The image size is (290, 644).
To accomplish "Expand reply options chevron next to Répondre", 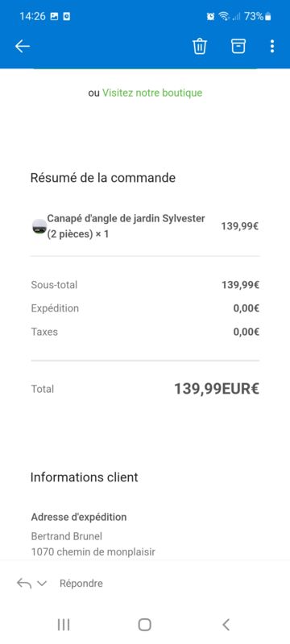I will click(x=42, y=584).
